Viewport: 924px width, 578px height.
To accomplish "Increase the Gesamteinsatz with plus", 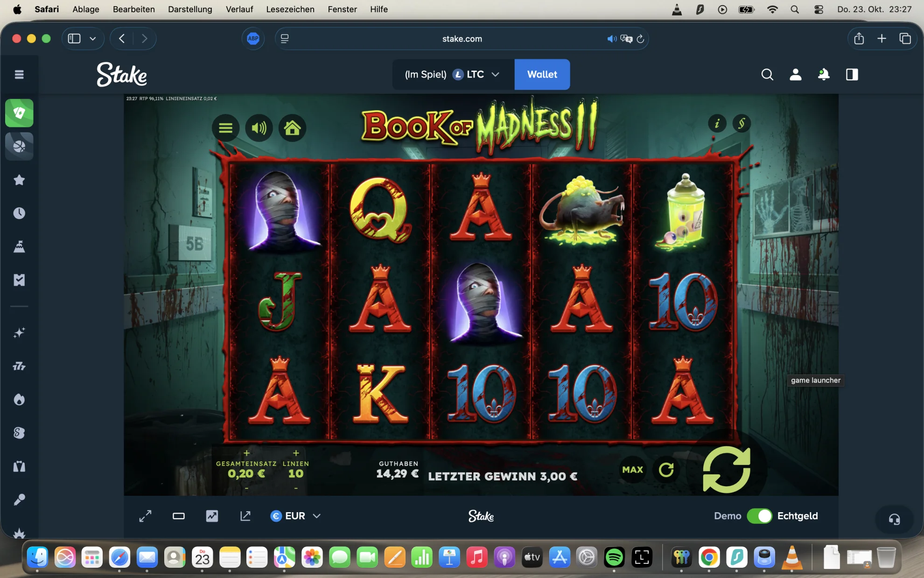I will pos(246,453).
